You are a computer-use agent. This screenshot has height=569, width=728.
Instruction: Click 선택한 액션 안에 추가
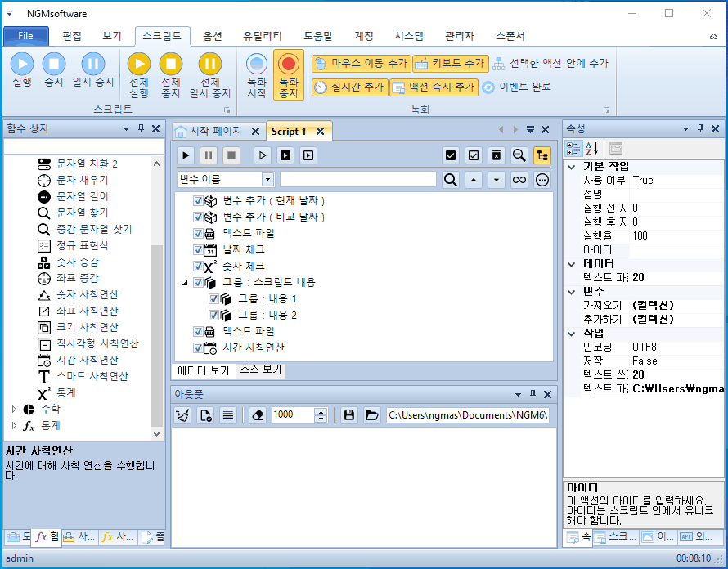click(550, 63)
